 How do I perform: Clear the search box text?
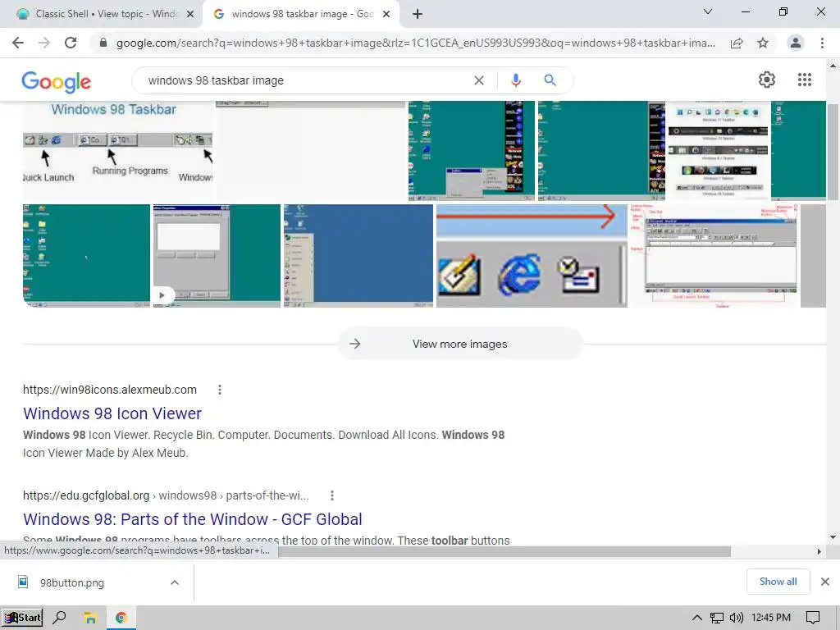tap(479, 80)
